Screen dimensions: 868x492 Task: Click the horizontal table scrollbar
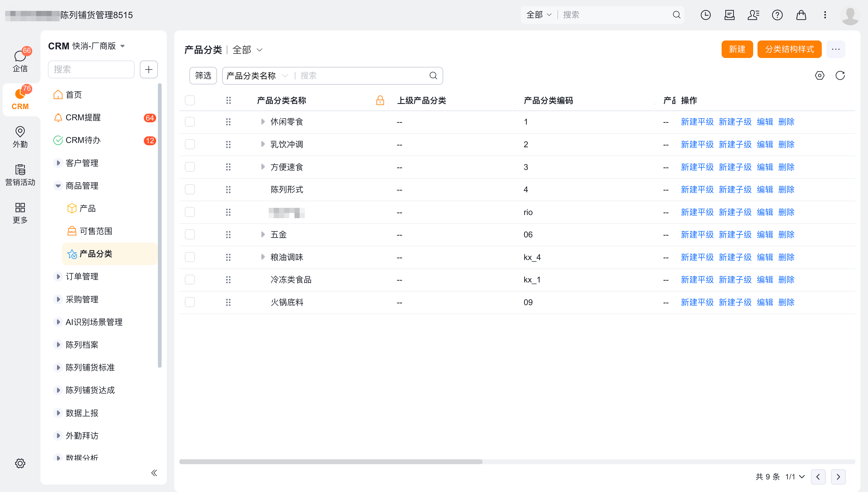click(331, 462)
